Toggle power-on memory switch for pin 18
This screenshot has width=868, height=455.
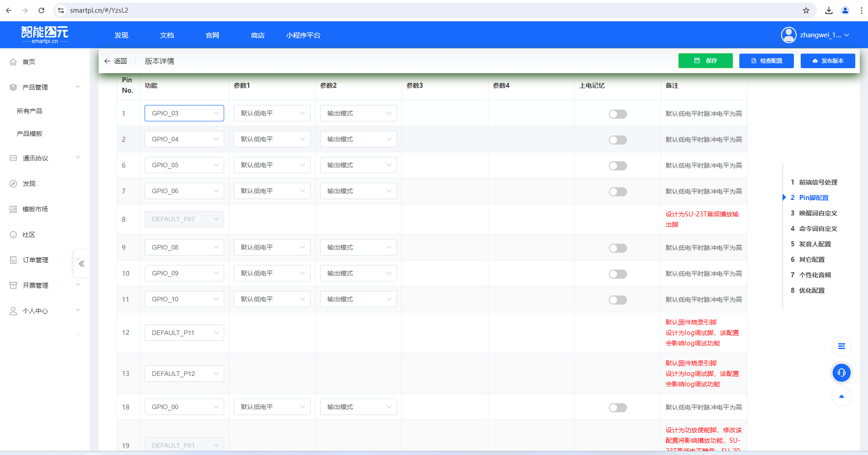click(x=617, y=408)
